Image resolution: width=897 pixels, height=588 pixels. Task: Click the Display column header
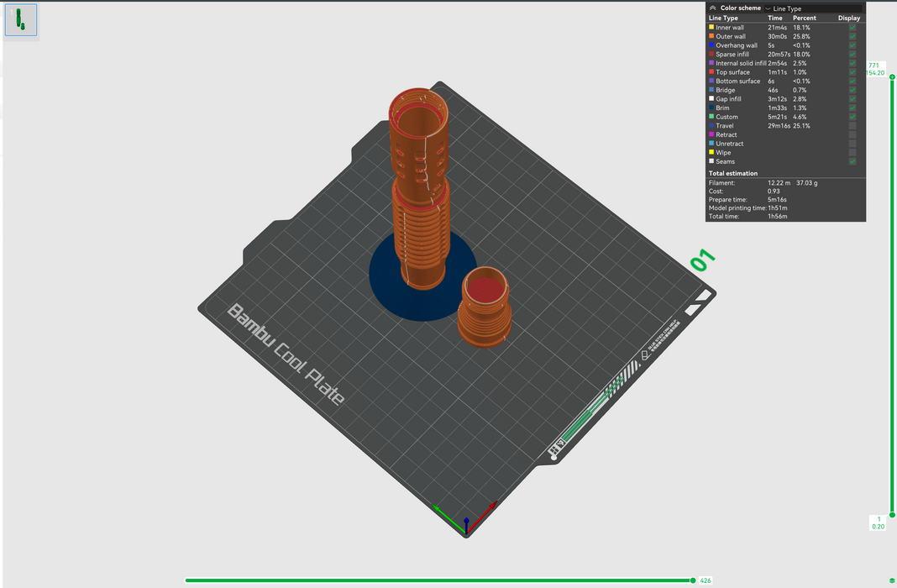[848, 18]
